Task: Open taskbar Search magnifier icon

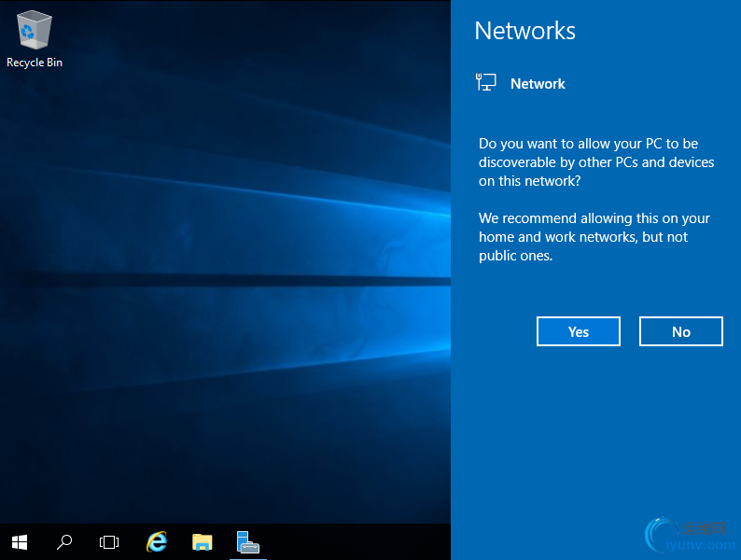Action: click(64, 542)
